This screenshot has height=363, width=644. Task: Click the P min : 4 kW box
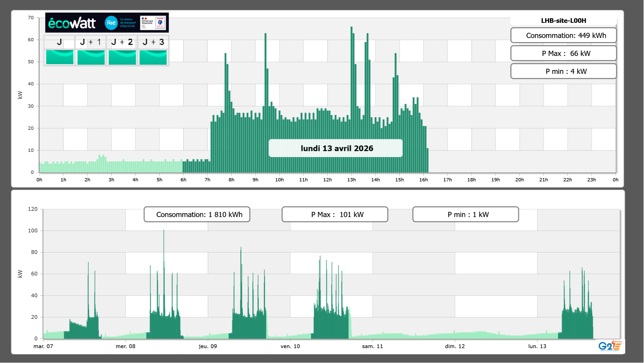(563, 71)
